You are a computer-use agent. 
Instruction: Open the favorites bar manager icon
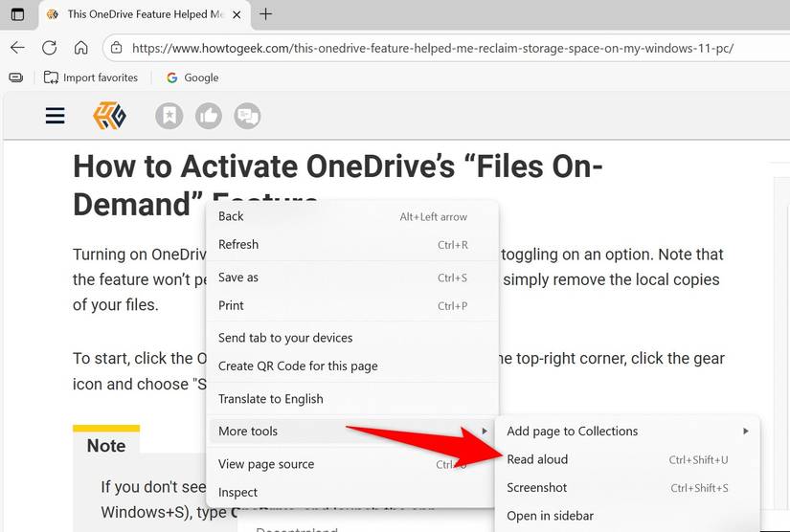click(x=16, y=78)
